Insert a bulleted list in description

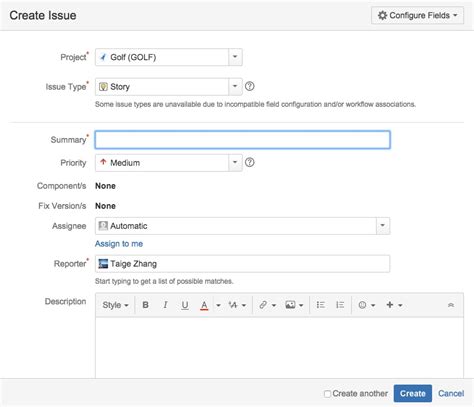point(320,305)
